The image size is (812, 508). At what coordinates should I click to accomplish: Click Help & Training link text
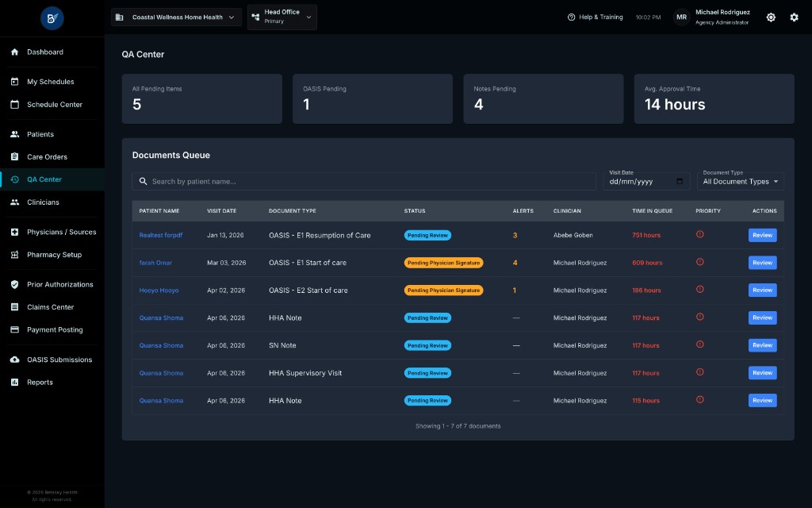click(601, 17)
